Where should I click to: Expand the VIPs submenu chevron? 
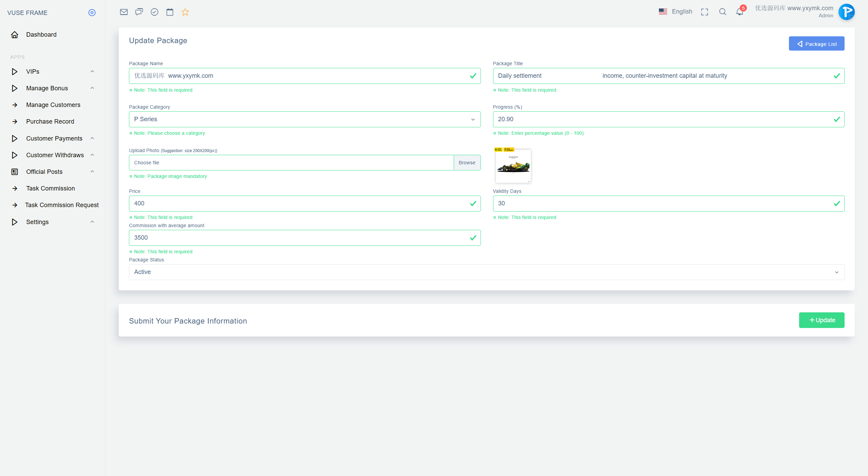[x=92, y=71]
